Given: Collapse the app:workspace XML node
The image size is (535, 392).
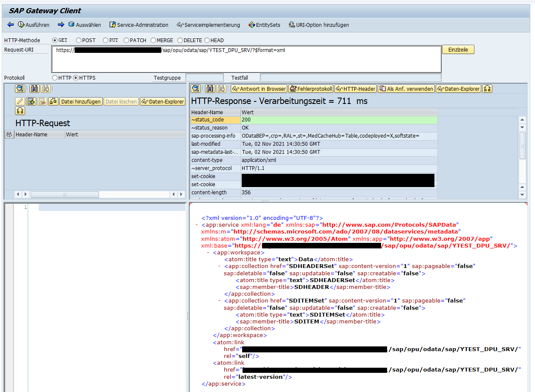Looking at the screenshot, I should coord(208,252).
